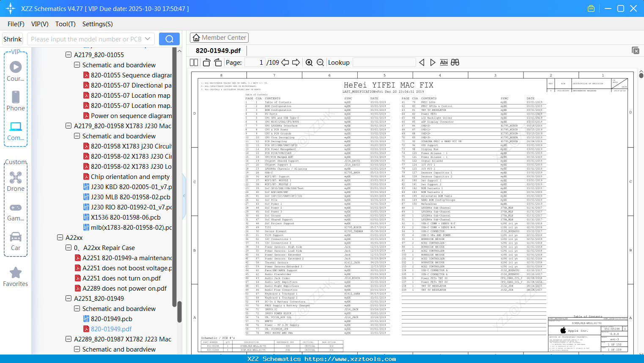
Task: Click the detach panel icon at top right of viewer
Action: (x=636, y=50)
